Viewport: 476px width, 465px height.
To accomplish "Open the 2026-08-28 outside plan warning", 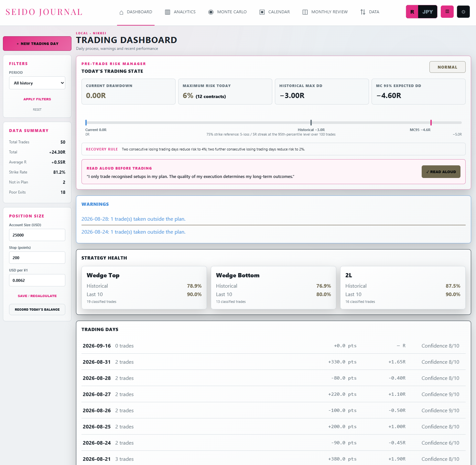I will click(134, 219).
